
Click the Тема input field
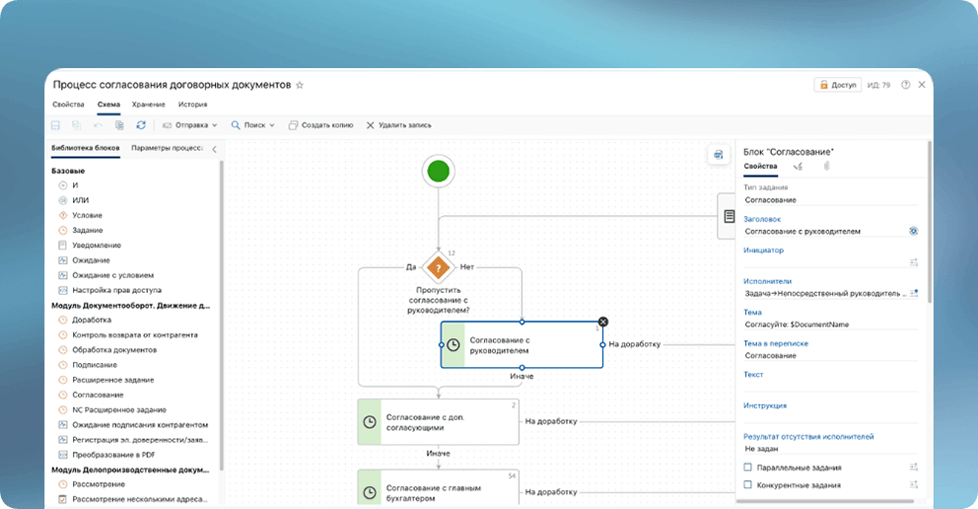[x=825, y=324]
